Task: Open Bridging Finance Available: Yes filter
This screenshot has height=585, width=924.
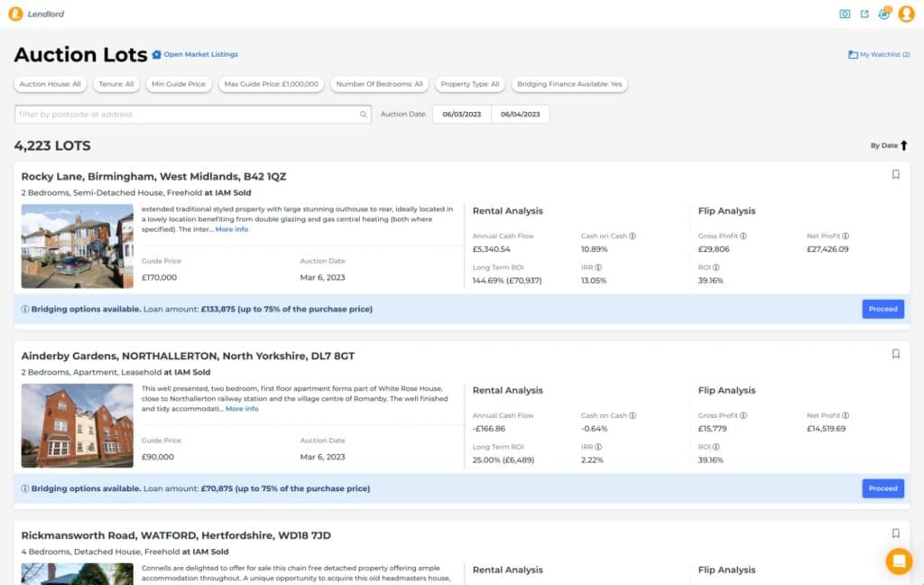Action: tap(569, 84)
